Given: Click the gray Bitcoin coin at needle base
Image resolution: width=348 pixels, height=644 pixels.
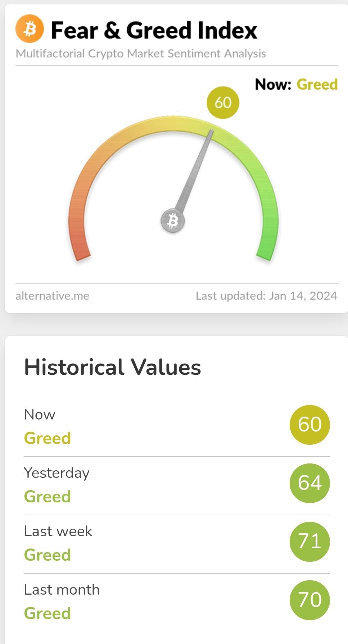Looking at the screenshot, I should (173, 221).
